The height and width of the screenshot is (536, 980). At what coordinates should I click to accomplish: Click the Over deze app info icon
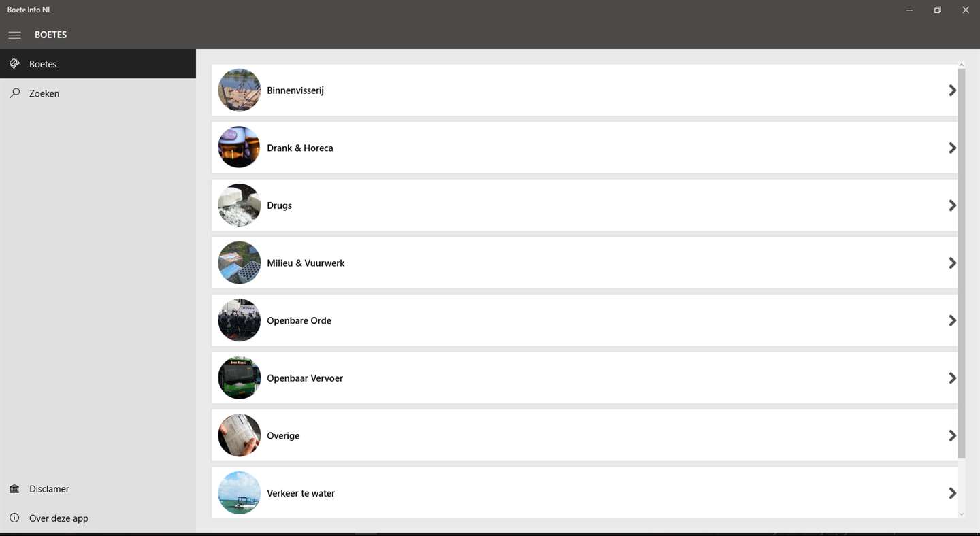(14, 518)
